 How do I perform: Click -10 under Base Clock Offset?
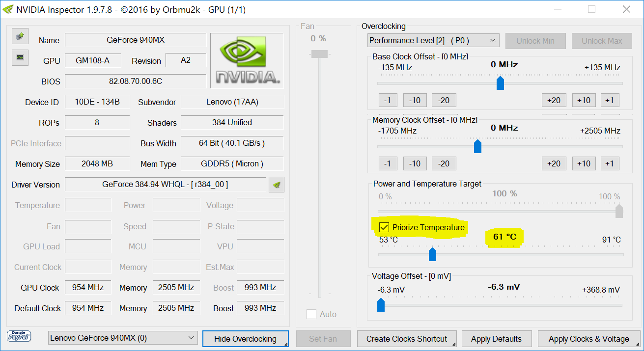coord(415,100)
